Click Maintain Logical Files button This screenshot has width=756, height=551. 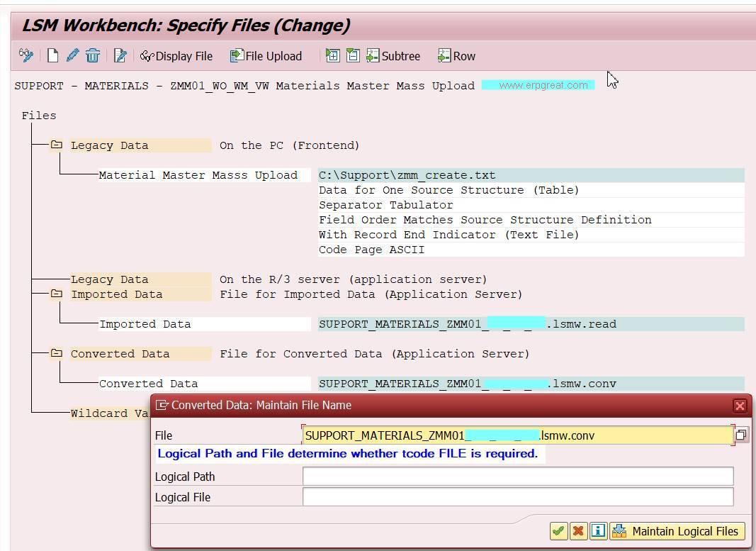tap(677, 531)
